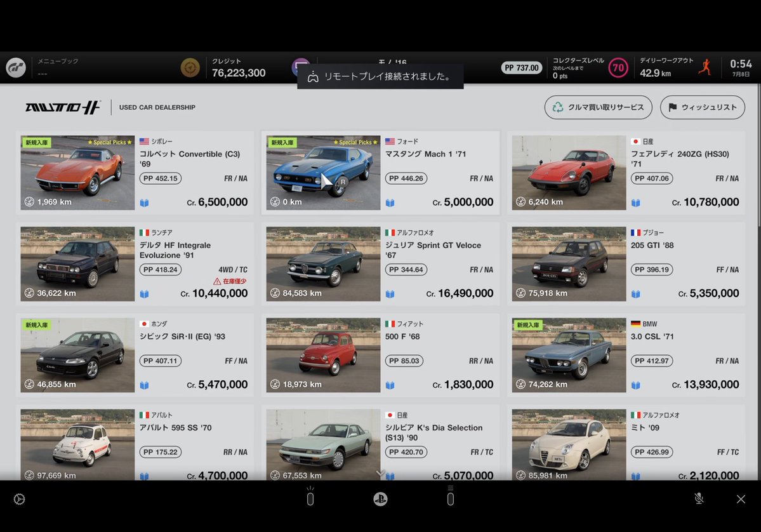
Task: Click brochure icon on Fiat 500 F card
Action: tap(390, 385)
